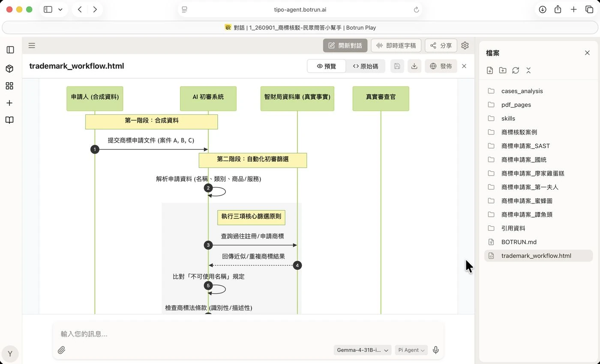Expand the 商標申請案_蜜蜂圖 folder
The height and width of the screenshot is (364, 600).
[539, 200]
